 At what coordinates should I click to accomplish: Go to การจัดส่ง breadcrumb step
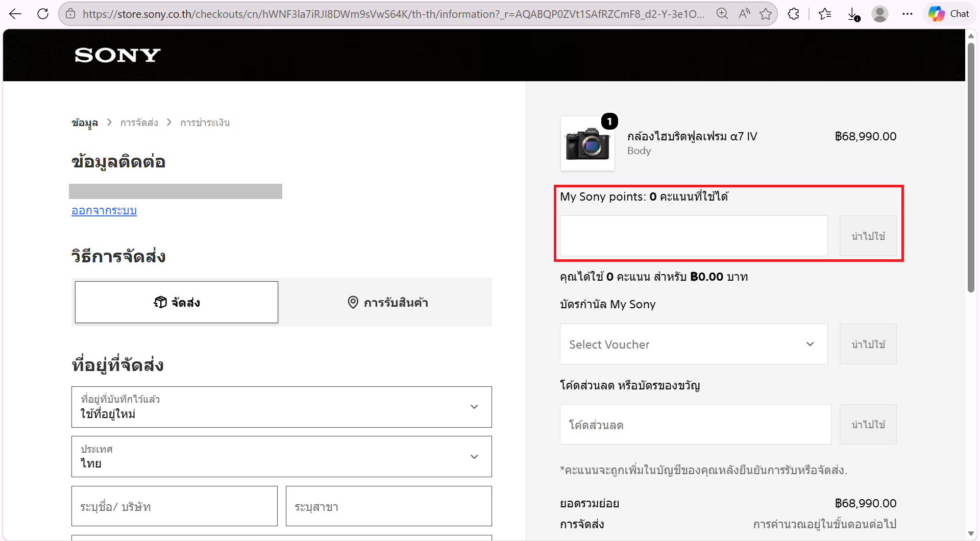[x=139, y=122]
